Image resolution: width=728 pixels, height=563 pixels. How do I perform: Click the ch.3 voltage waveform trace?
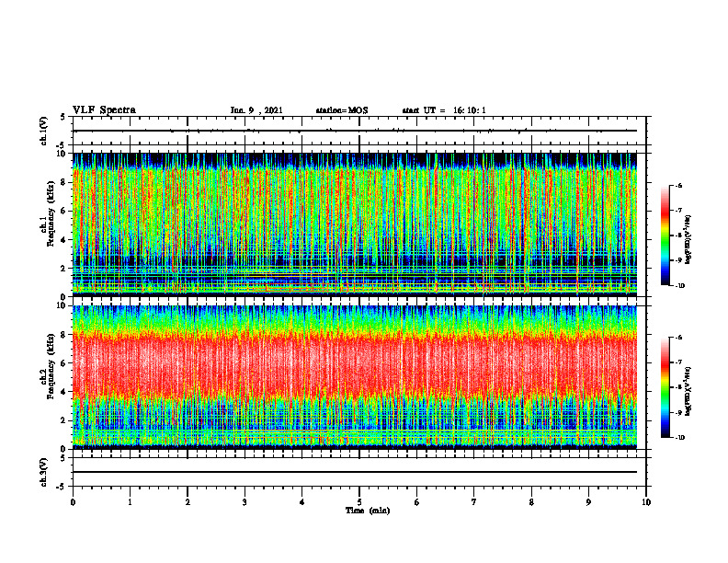[x=355, y=472]
